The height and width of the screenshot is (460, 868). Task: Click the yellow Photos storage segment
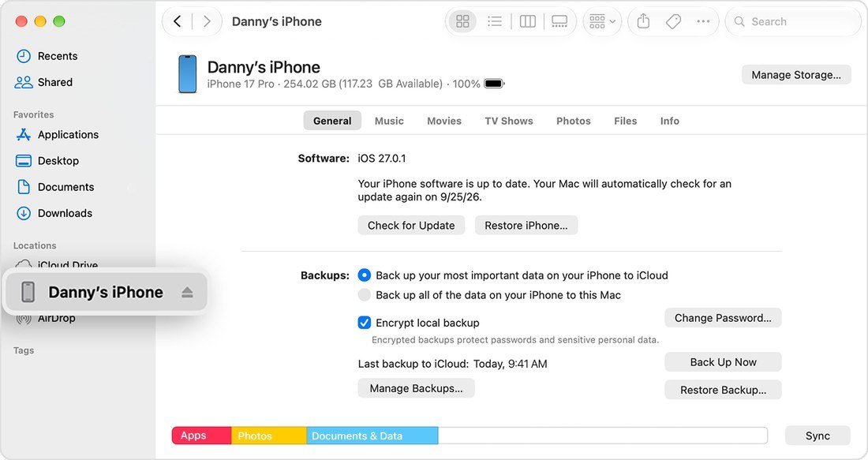[x=269, y=436]
